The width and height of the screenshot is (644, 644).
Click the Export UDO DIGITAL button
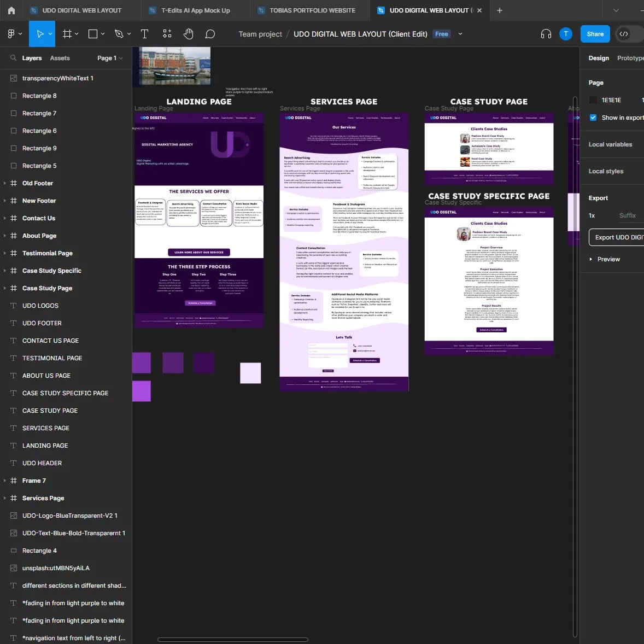[616, 237]
